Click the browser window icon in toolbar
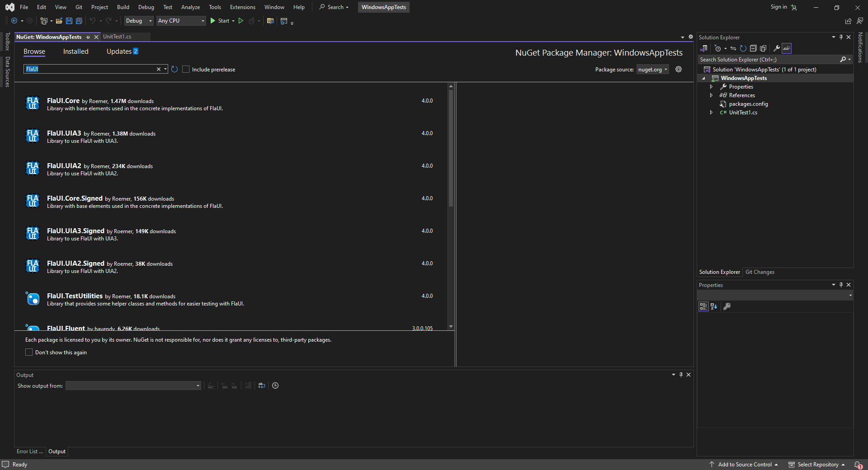 pyautogui.click(x=284, y=21)
